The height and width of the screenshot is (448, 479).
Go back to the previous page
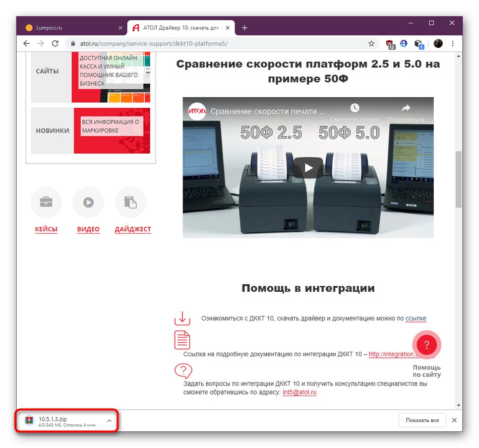[27, 44]
